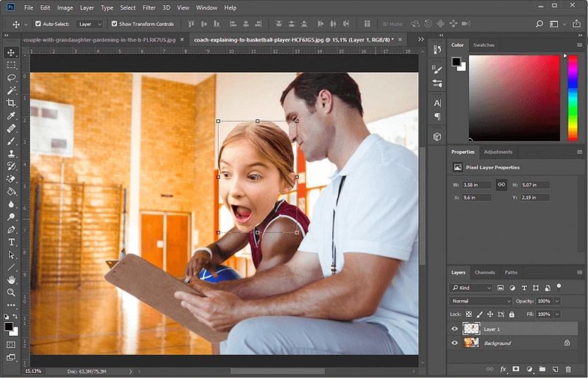Switch to the Channels tab
The width and height of the screenshot is (588, 378).
click(484, 272)
